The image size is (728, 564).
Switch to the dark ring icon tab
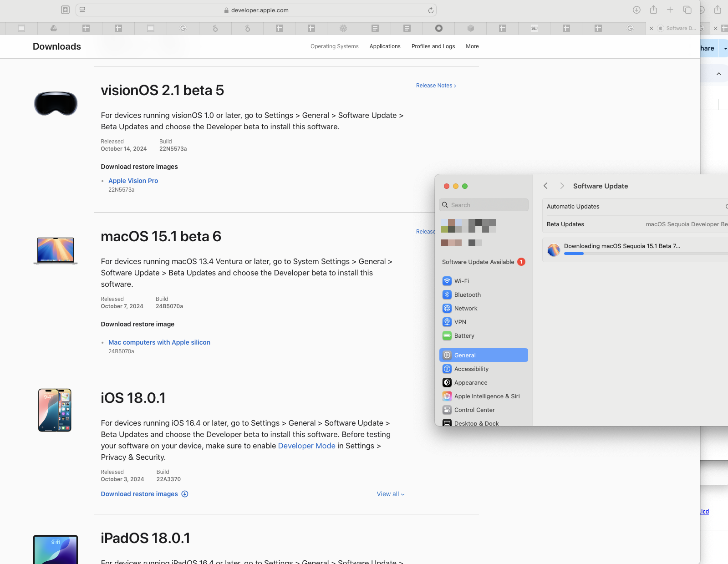tap(439, 28)
